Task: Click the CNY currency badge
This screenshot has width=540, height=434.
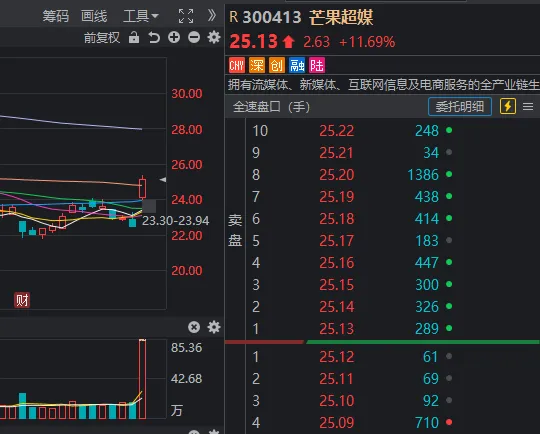Action: click(x=237, y=65)
